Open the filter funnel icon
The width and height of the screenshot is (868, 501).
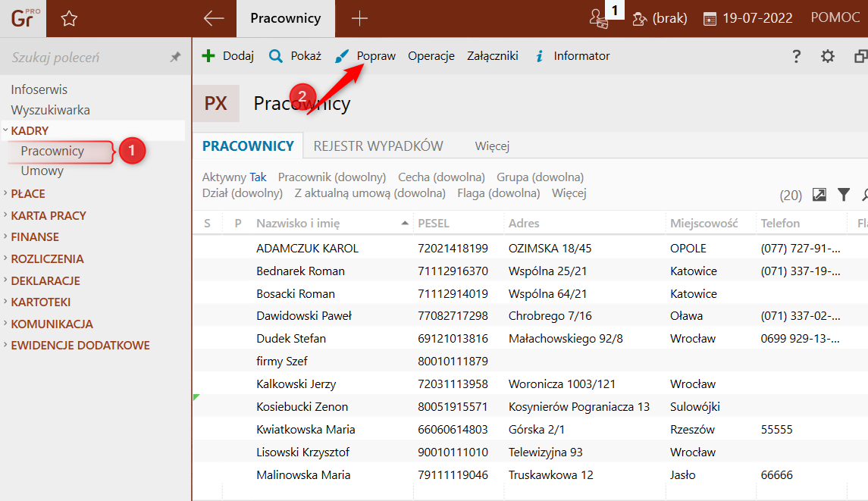pos(844,194)
